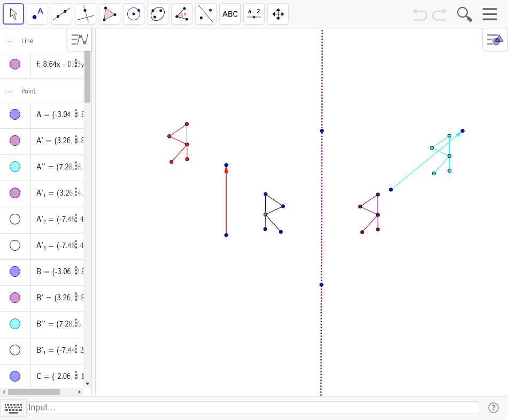Select the Ellipse conic tool
Screen dimensions: 508x420
pyautogui.click(x=158, y=14)
